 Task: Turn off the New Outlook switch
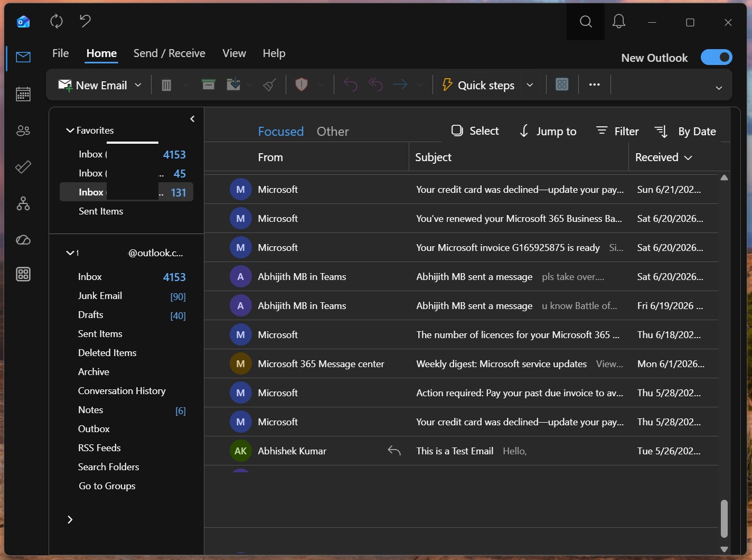coord(717,57)
